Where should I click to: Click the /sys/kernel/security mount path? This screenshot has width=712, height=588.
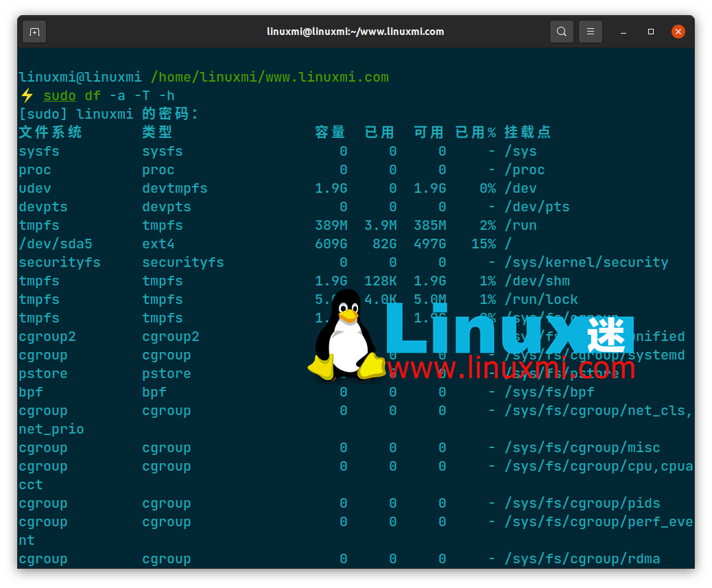pyautogui.click(x=586, y=262)
